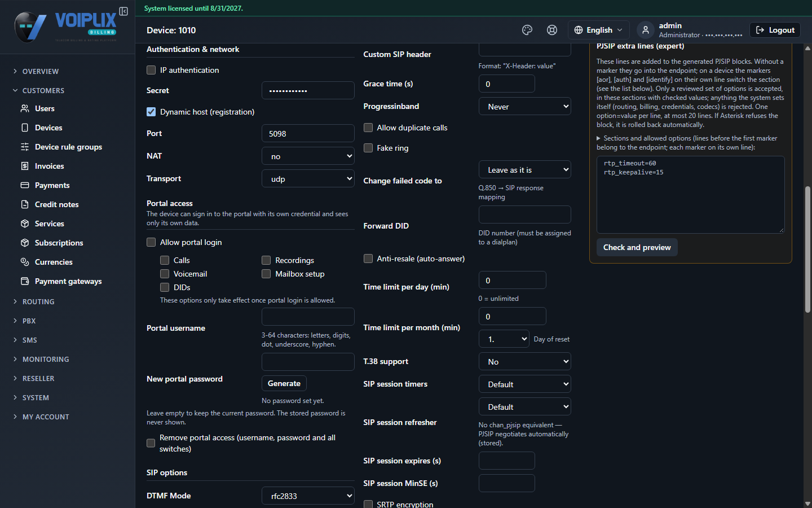This screenshot has height=508, width=812.
Task: Toggle the Fake ring checkbox
Action: [x=368, y=148]
